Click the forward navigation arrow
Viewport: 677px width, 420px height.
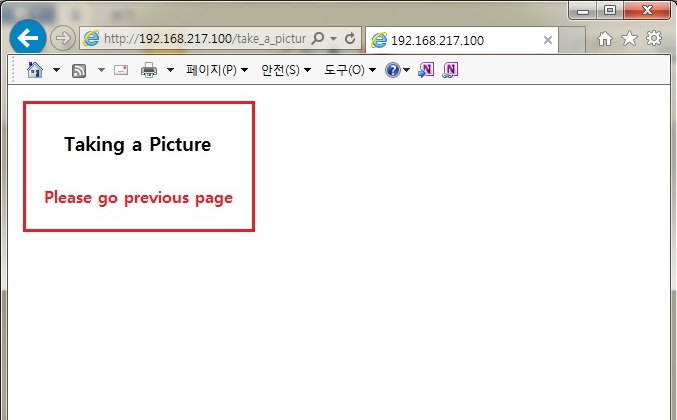[63, 38]
